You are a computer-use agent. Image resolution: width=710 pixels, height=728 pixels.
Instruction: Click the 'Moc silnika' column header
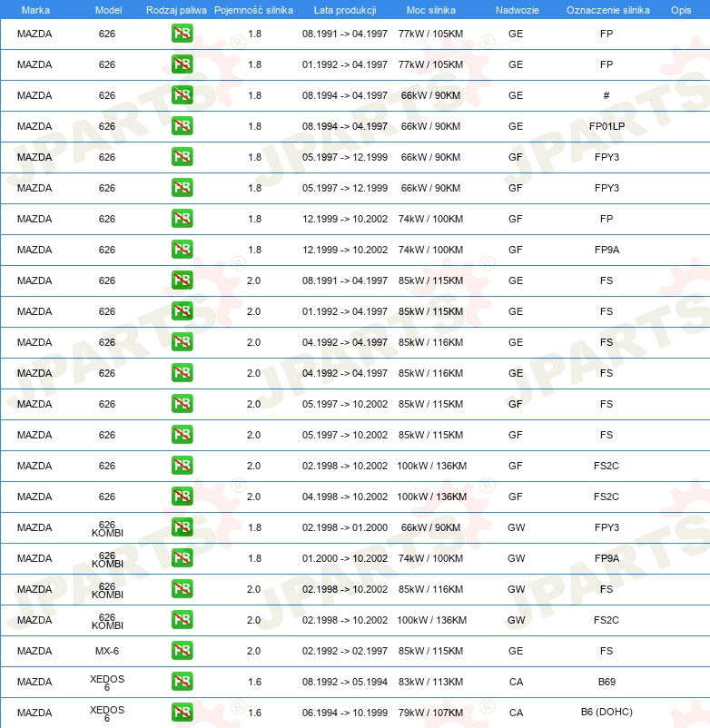click(431, 10)
